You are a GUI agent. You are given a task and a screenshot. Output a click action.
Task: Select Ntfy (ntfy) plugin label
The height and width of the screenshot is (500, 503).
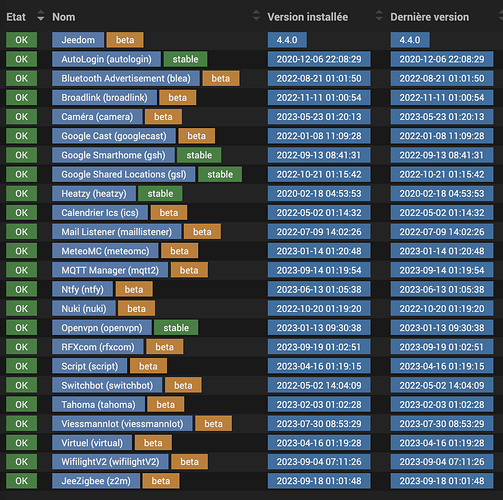click(82, 289)
